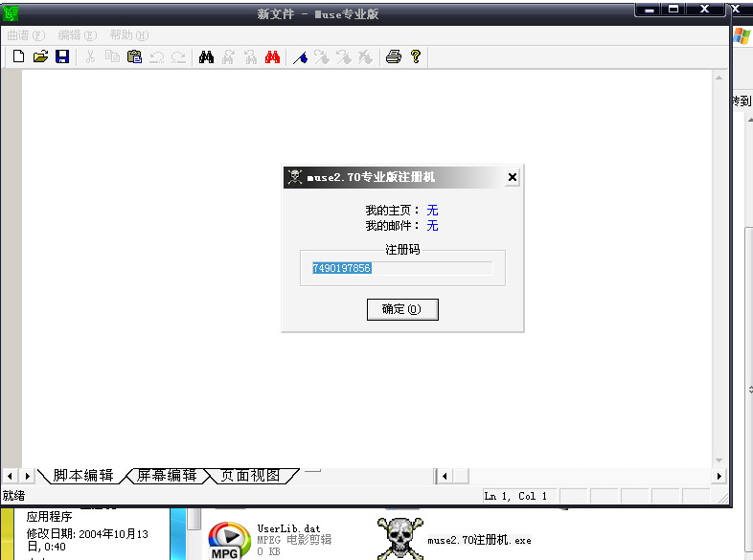Click the Redo arrow icon
Viewport: 753px width, 560px height.
[178, 57]
